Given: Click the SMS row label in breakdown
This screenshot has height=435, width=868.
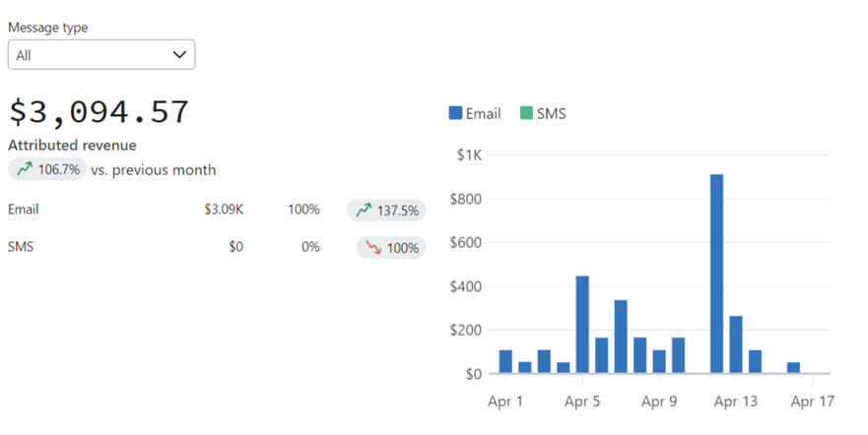Looking at the screenshot, I should tap(21, 247).
